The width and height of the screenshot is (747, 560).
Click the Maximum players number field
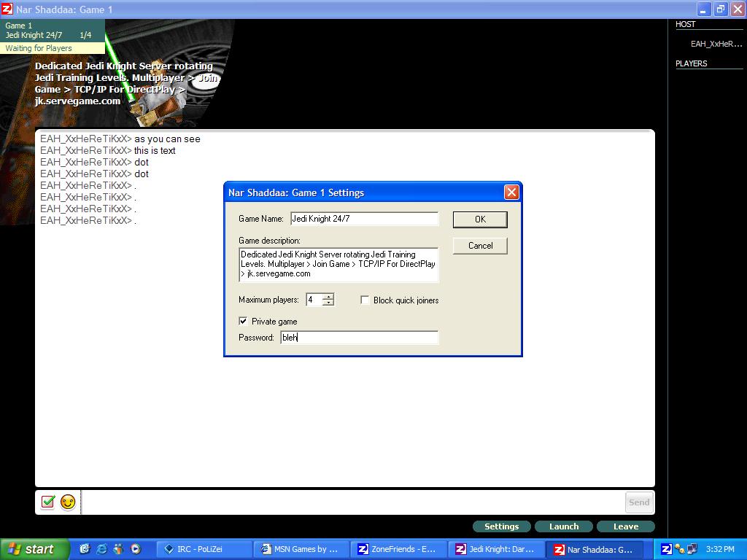[x=314, y=300]
